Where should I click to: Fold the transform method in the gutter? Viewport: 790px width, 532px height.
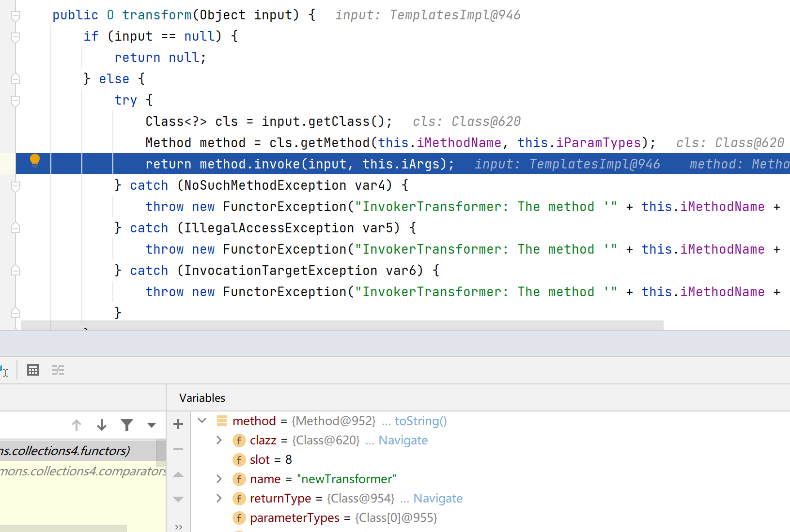(15, 16)
